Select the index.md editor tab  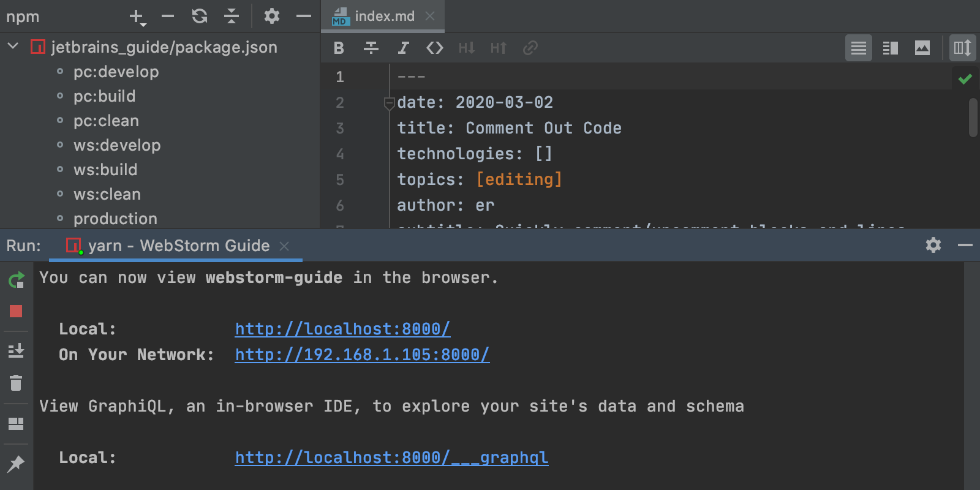click(384, 16)
